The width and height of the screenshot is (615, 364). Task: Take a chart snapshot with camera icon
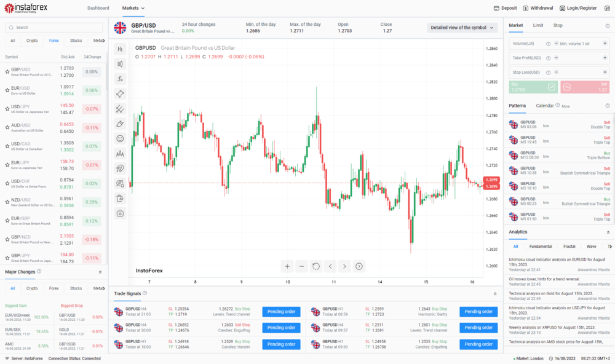pyautogui.click(x=120, y=213)
